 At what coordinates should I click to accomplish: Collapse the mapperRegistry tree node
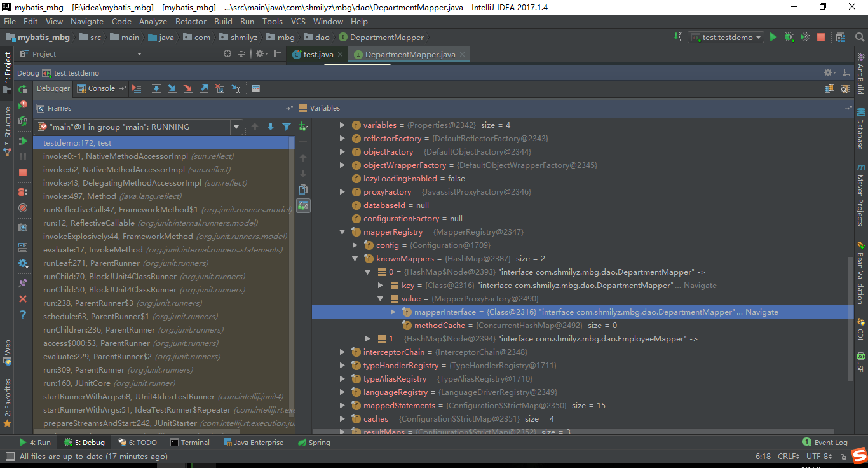click(x=342, y=231)
